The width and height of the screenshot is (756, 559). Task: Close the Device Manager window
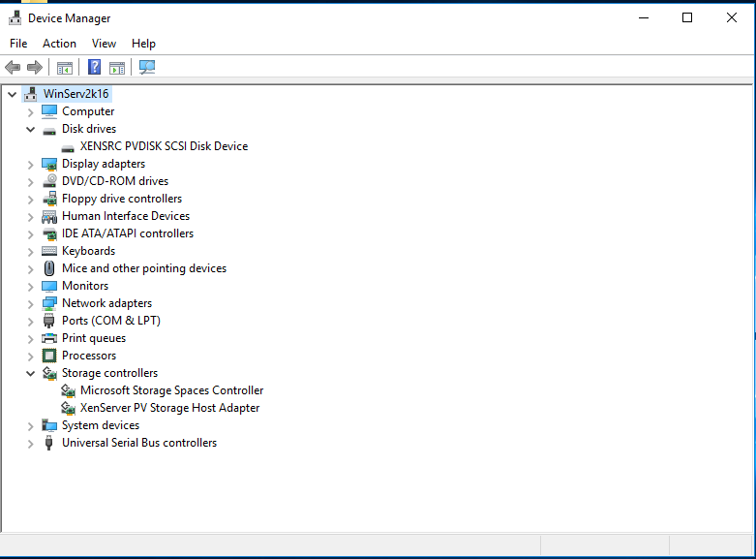[x=732, y=17]
